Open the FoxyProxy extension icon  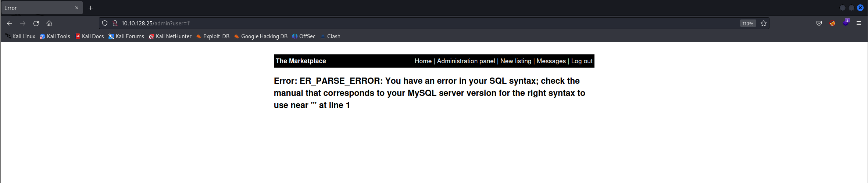(832, 24)
